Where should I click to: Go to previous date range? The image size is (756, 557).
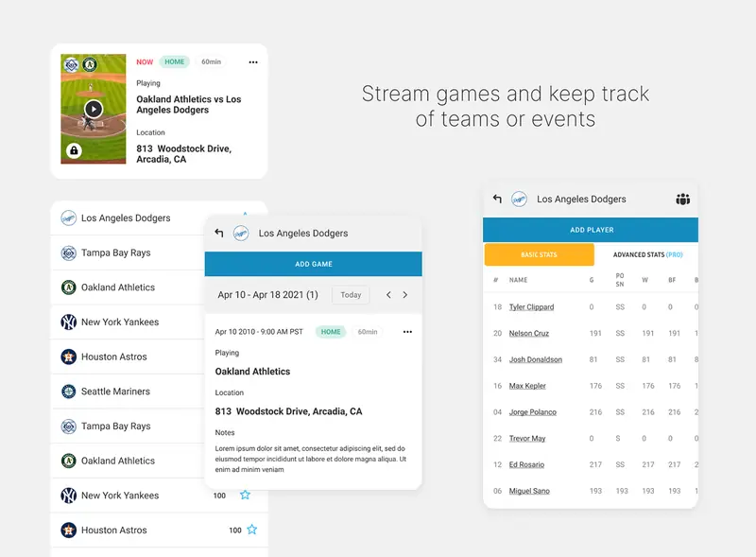point(388,295)
